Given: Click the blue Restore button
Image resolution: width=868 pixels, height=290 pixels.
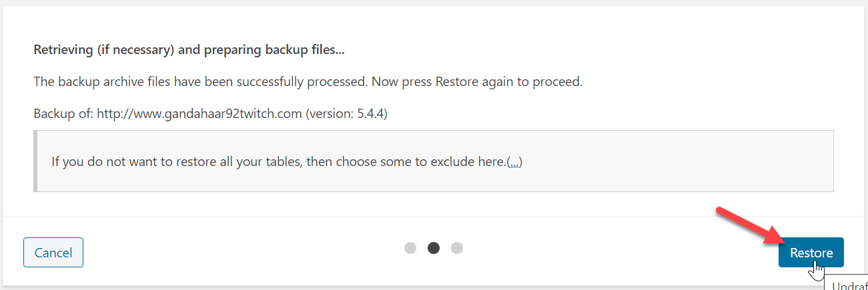Looking at the screenshot, I should pyautogui.click(x=811, y=253).
